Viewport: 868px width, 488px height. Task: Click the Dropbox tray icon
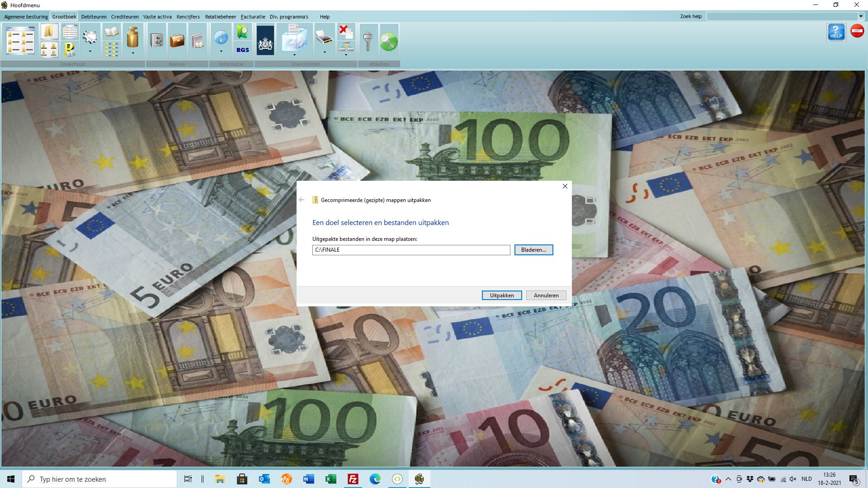[750, 479]
